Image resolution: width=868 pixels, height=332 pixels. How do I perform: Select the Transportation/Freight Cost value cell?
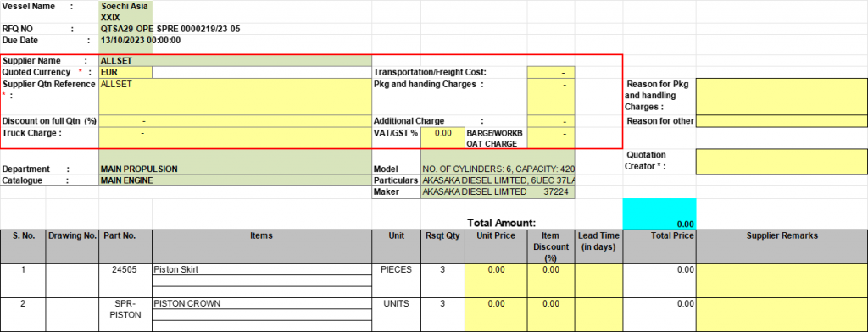coord(551,72)
